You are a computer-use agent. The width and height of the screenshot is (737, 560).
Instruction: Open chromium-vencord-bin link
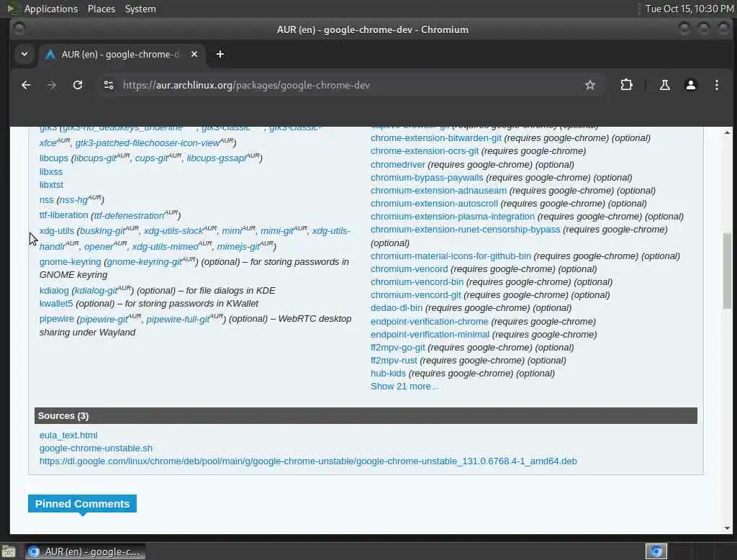(417, 282)
